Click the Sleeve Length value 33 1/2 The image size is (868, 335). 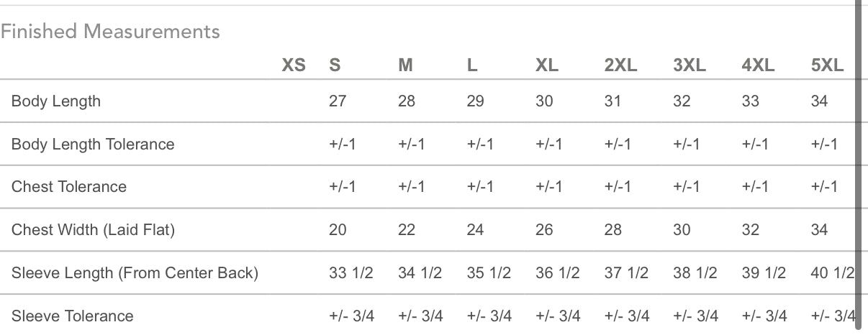click(x=351, y=273)
